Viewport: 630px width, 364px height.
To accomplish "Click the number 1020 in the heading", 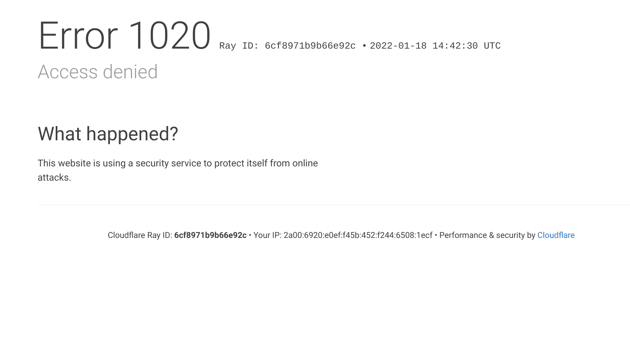I will point(169,36).
